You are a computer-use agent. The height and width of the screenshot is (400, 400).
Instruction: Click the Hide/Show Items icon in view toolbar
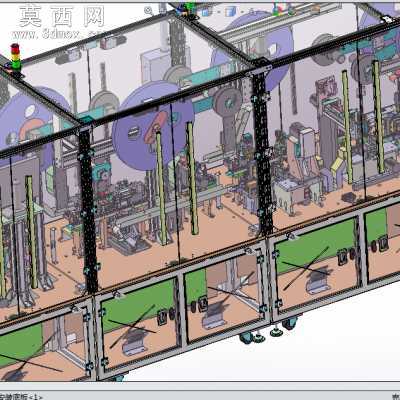click(252, 12)
